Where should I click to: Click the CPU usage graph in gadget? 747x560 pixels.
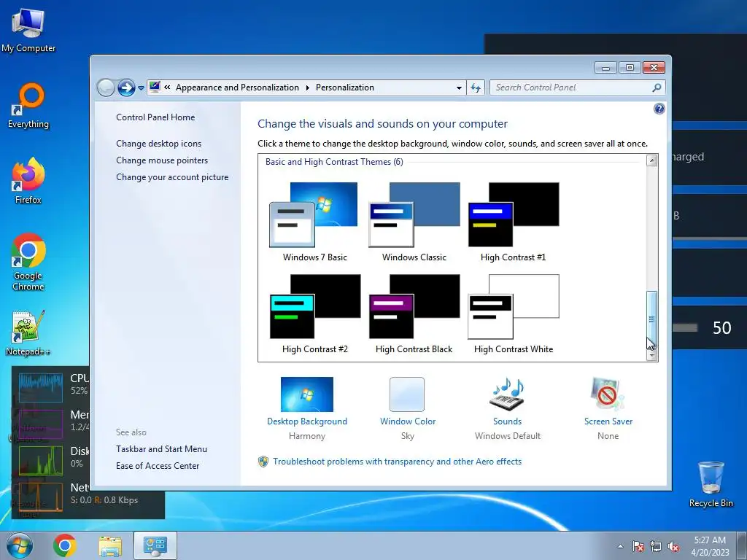pyautogui.click(x=41, y=387)
